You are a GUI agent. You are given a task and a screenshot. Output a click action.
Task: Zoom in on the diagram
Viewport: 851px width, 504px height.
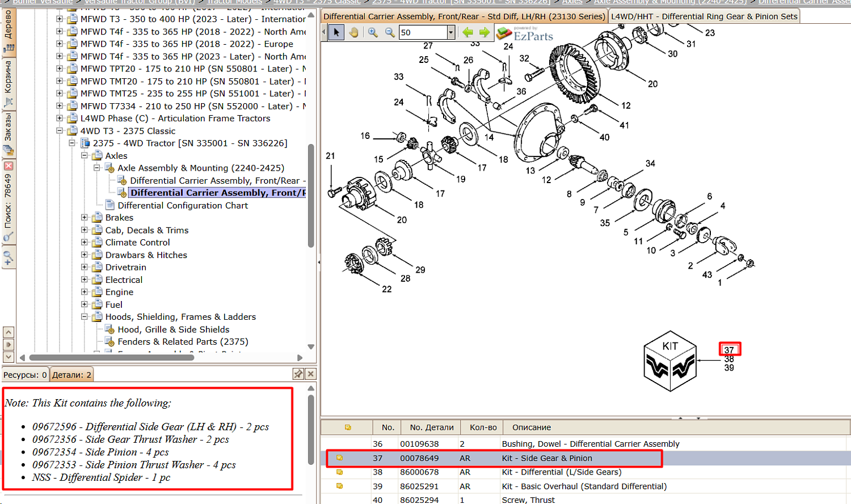(373, 32)
